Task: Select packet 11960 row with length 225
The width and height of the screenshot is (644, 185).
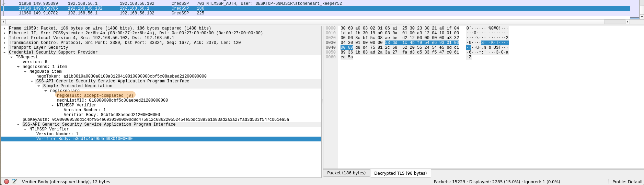Action: [315, 13]
